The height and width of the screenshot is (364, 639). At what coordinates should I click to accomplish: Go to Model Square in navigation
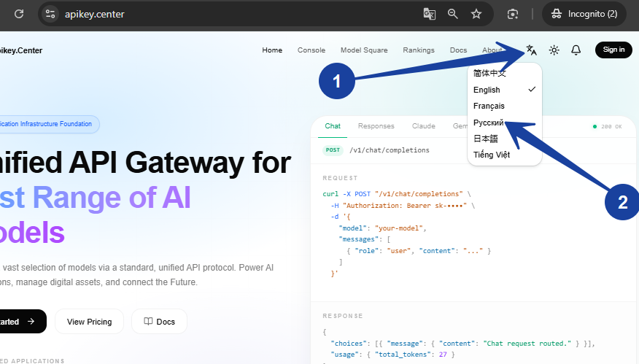pyautogui.click(x=364, y=50)
